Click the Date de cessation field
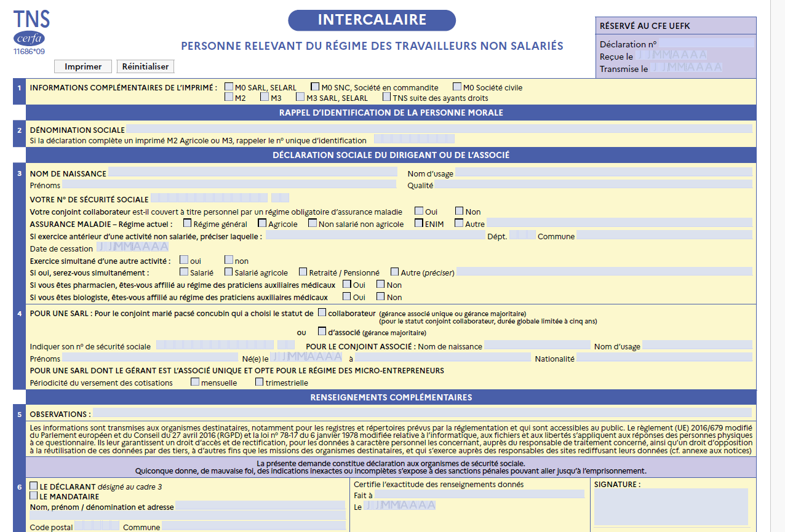The height and width of the screenshot is (532, 785). [132, 248]
